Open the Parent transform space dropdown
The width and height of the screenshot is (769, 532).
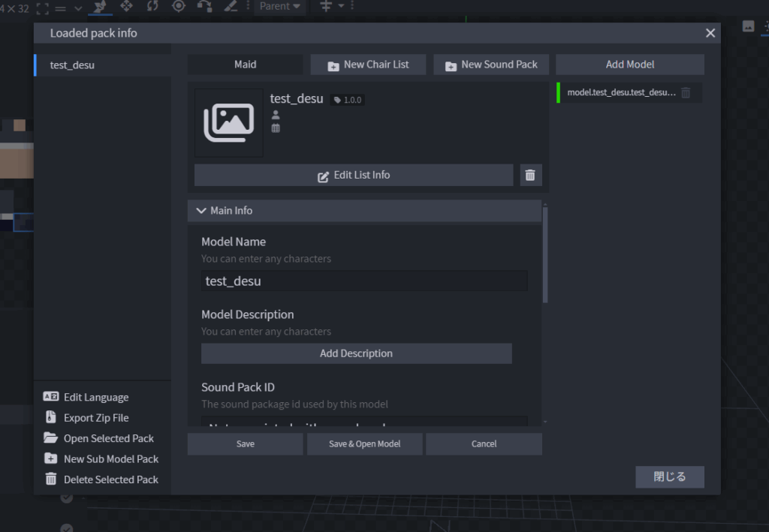pyautogui.click(x=279, y=7)
